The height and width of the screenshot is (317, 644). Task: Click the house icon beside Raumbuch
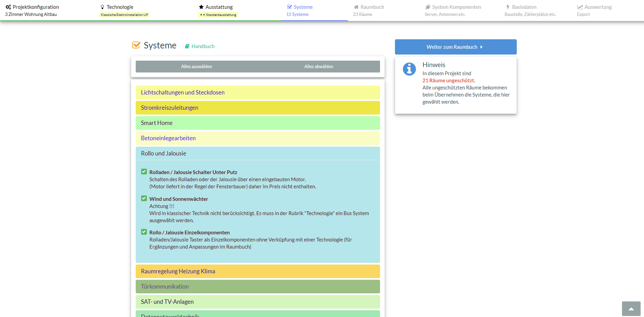tap(356, 7)
